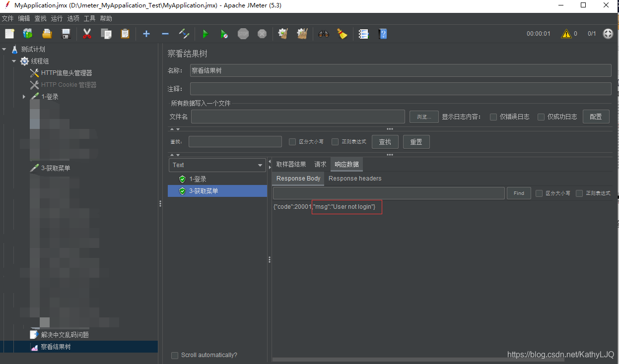Open the 工具 menu
Viewport: 619px width, 364px height.
click(89, 18)
